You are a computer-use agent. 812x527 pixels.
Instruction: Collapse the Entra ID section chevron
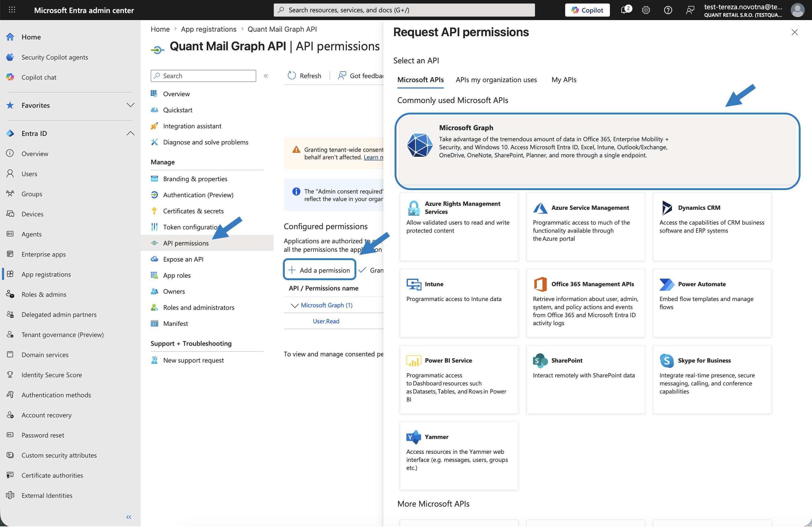click(131, 134)
